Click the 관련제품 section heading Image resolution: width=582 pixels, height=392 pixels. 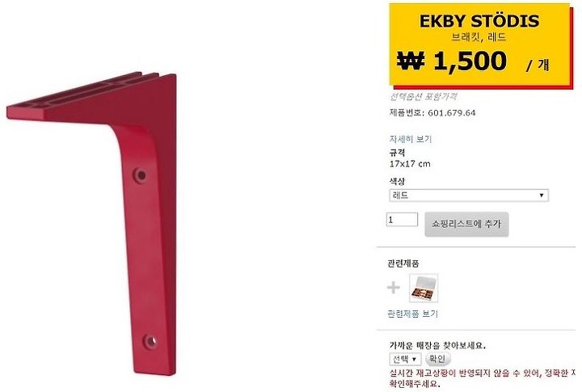(x=403, y=263)
